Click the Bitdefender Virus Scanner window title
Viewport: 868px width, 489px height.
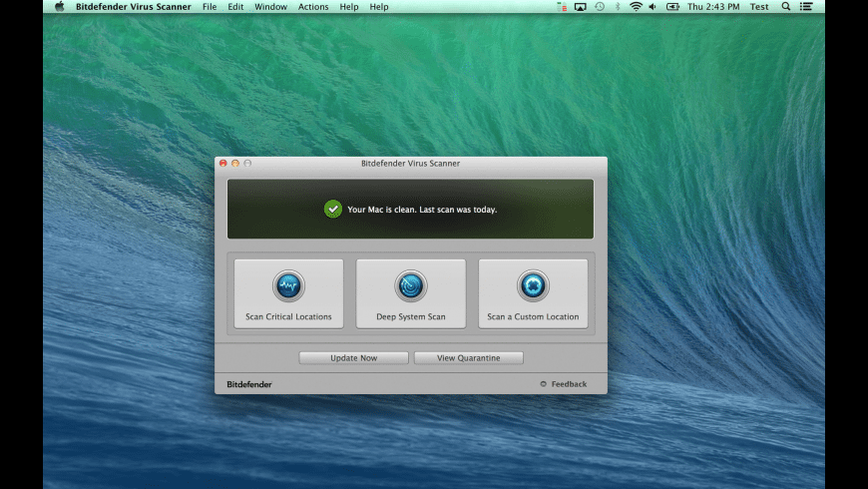pos(410,164)
